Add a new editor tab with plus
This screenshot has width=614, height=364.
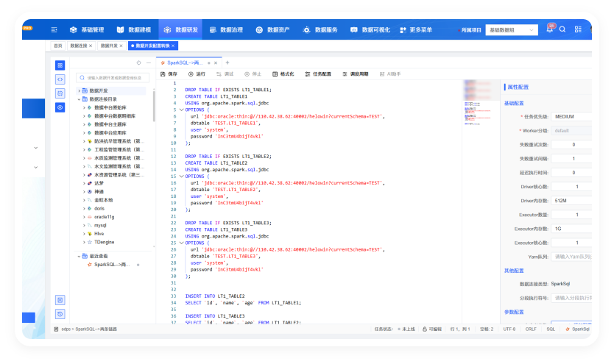(227, 63)
